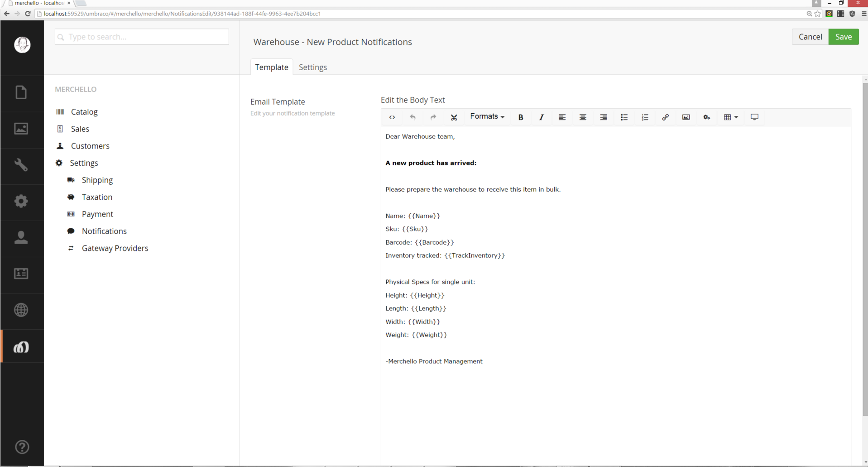868x467 pixels.
Task: Insert a numbered list
Action: point(645,117)
